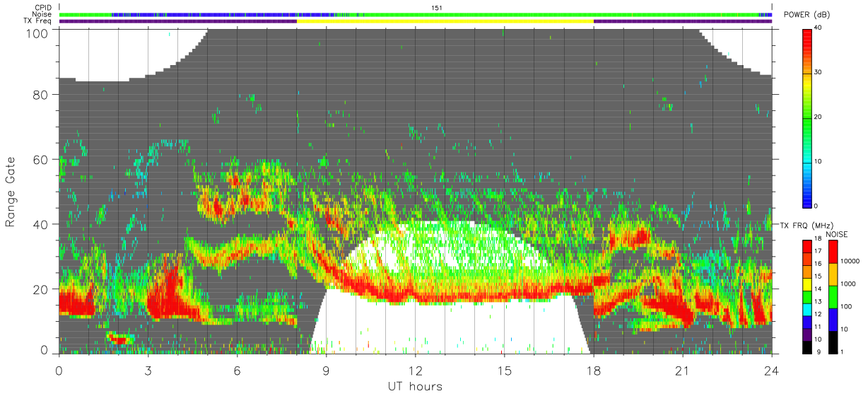Click x-axis tick label 15
Image resolution: width=868 pixels, height=401 pixels.
pos(504,370)
